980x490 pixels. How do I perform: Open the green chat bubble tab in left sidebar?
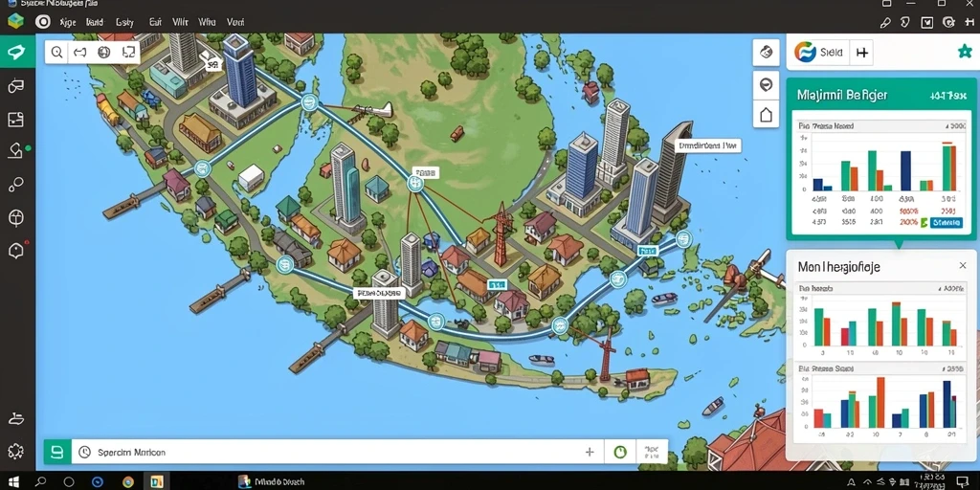tap(17, 53)
